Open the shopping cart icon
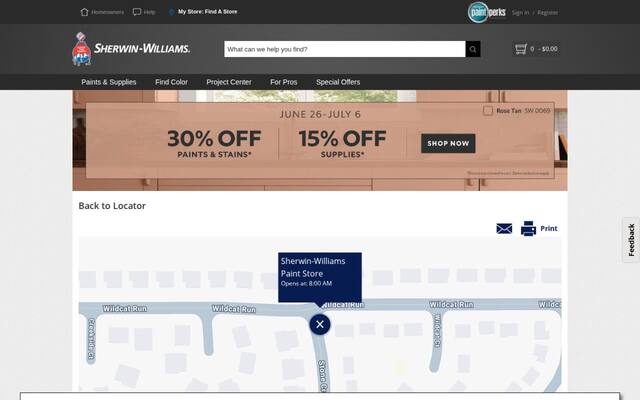 (520, 49)
